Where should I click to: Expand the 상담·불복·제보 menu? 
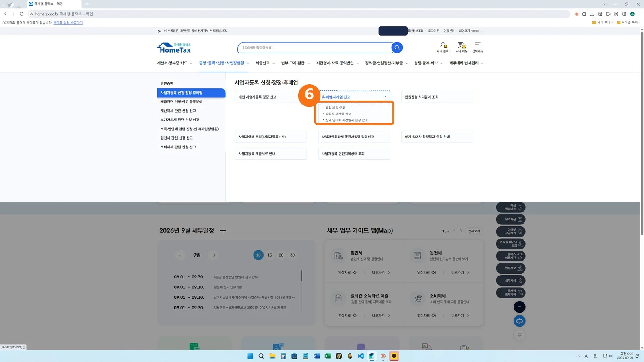coord(429,63)
